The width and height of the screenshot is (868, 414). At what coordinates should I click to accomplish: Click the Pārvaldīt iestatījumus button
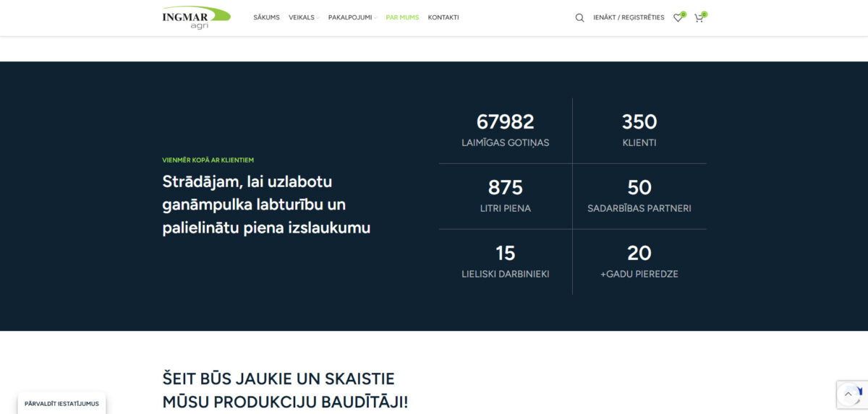click(x=62, y=403)
